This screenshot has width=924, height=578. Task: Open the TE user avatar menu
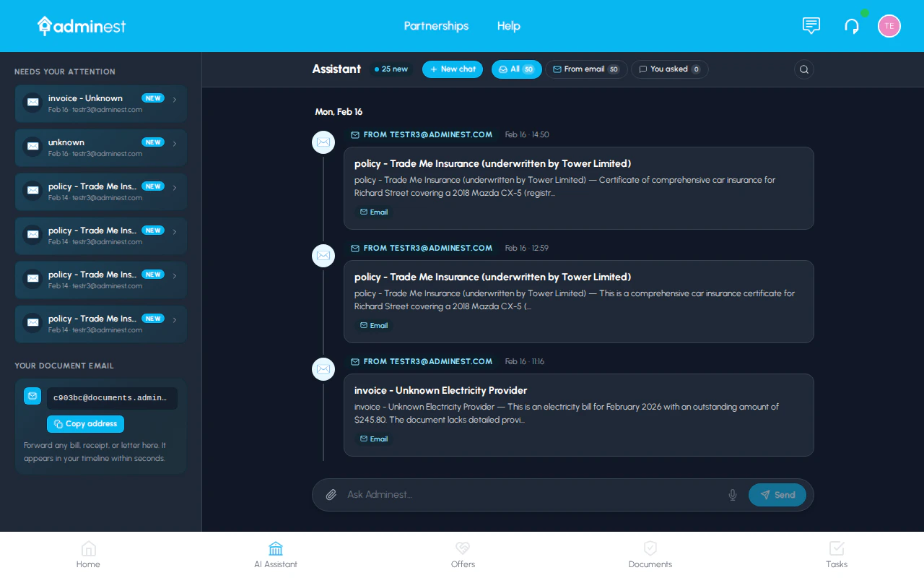click(x=889, y=26)
